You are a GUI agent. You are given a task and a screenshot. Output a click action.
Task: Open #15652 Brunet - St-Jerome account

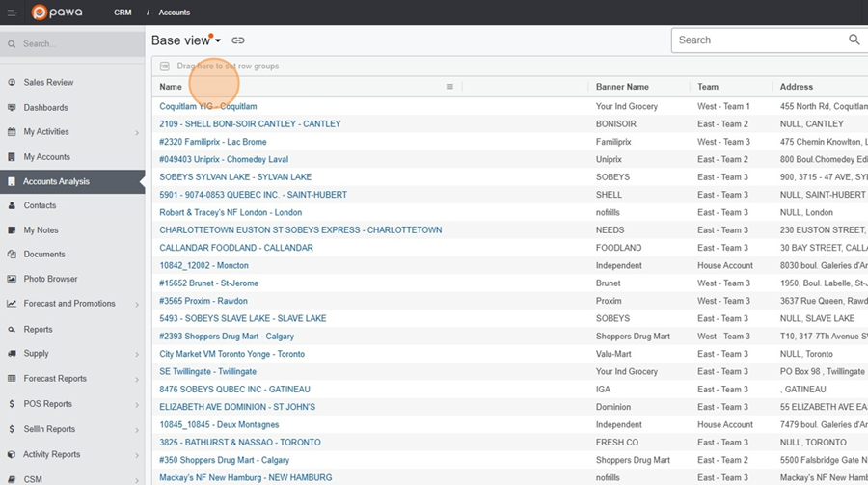(x=208, y=283)
